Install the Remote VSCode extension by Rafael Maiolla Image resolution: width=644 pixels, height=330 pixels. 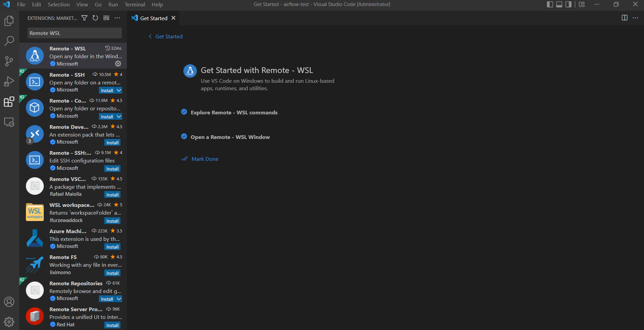pyautogui.click(x=112, y=195)
